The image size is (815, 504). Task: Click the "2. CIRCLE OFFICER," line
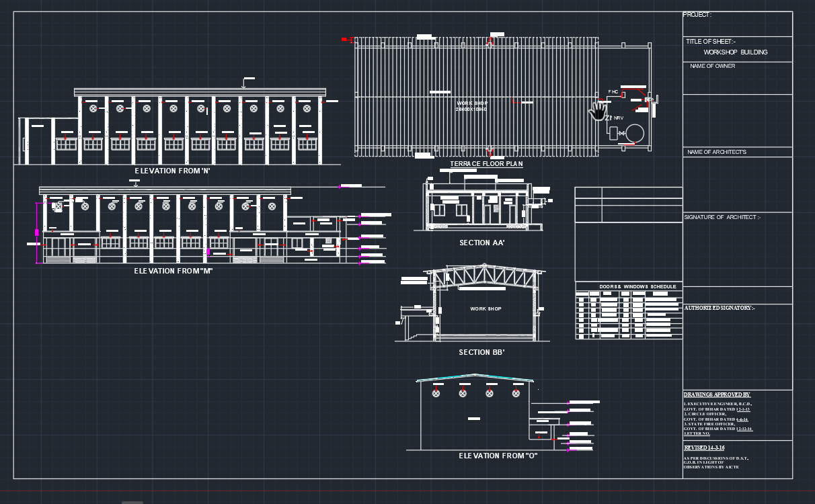pyautogui.click(x=706, y=414)
